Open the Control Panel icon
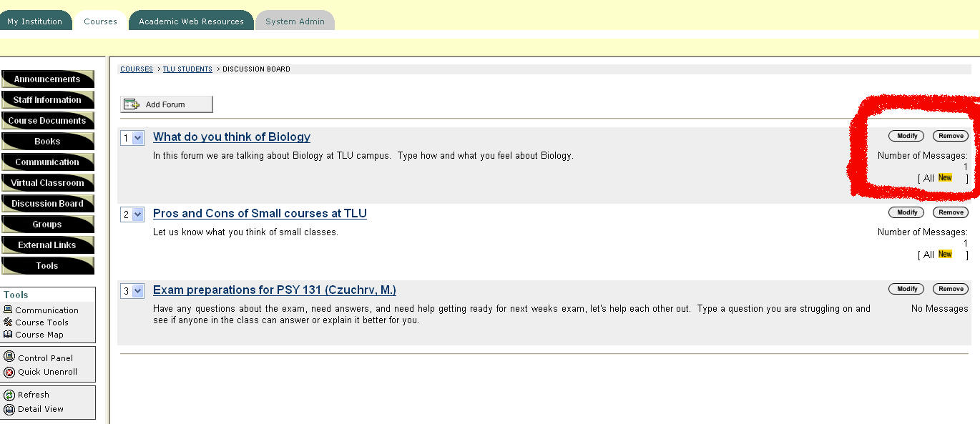 click(9, 357)
